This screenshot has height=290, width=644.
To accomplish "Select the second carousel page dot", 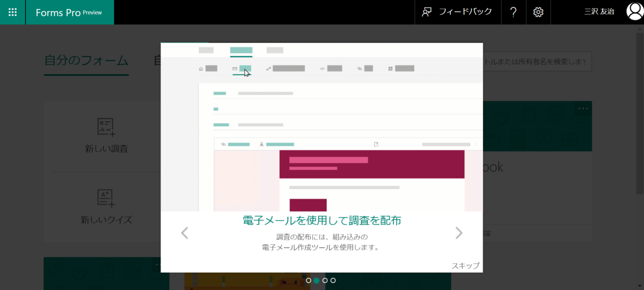I will click(x=317, y=280).
